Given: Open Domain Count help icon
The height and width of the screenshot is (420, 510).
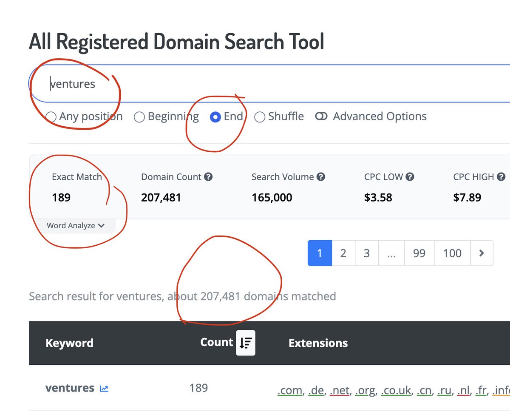Looking at the screenshot, I should 208,177.
